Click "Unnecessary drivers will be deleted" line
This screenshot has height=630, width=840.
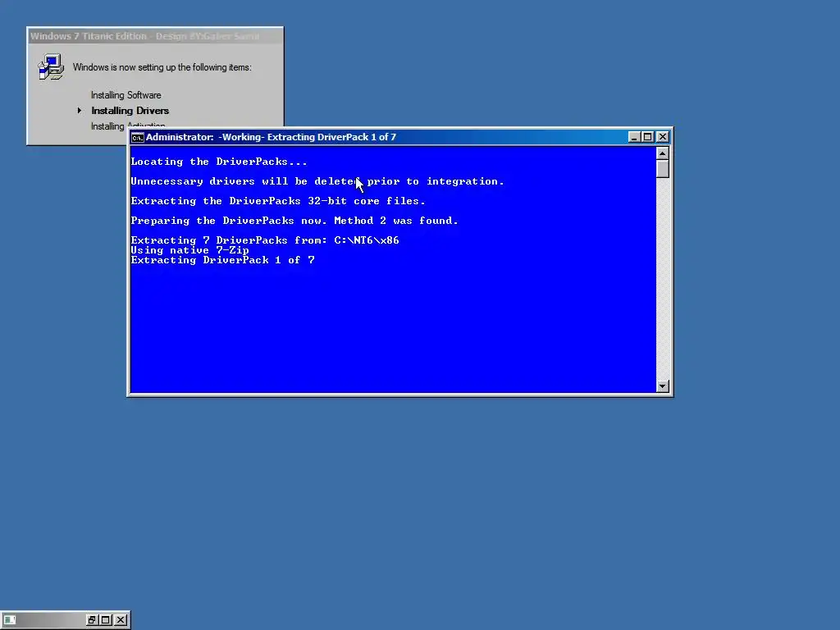(317, 181)
